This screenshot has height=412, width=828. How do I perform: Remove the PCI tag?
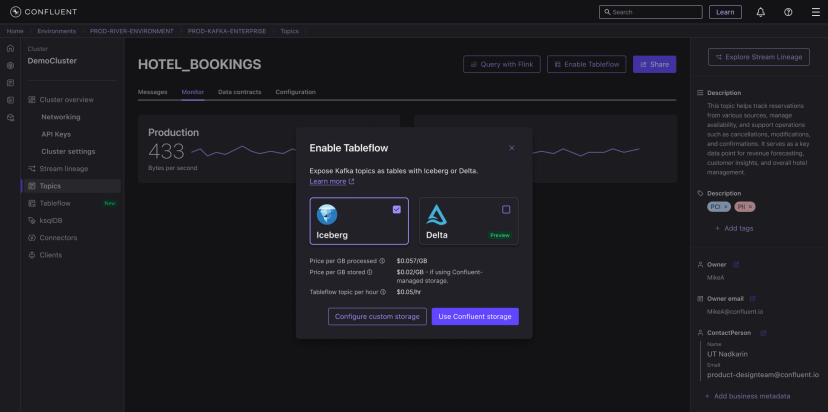pyautogui.click(x=726, y=207)
